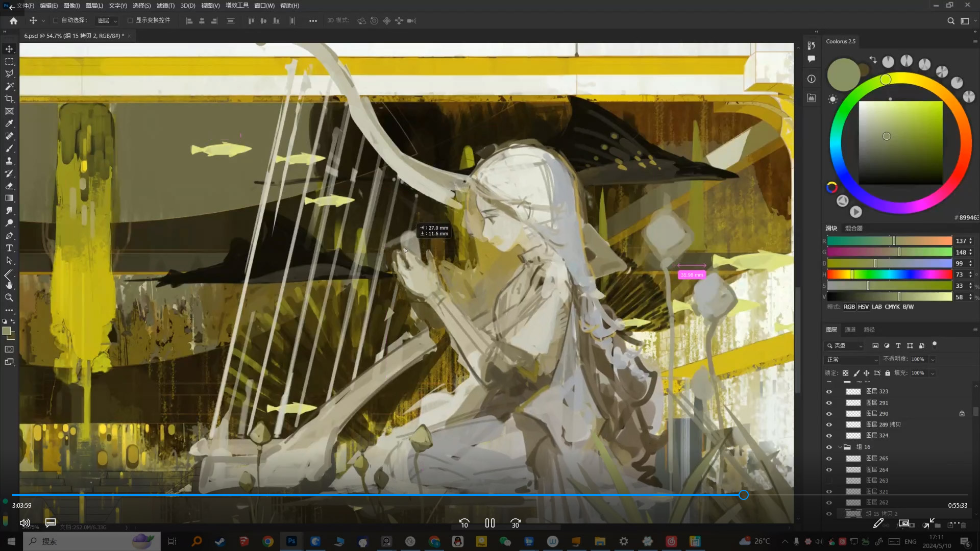Viewport: 980px width, 551px height.
Task: Switch Coolorus mode to HSV
Action: [863, 307]
